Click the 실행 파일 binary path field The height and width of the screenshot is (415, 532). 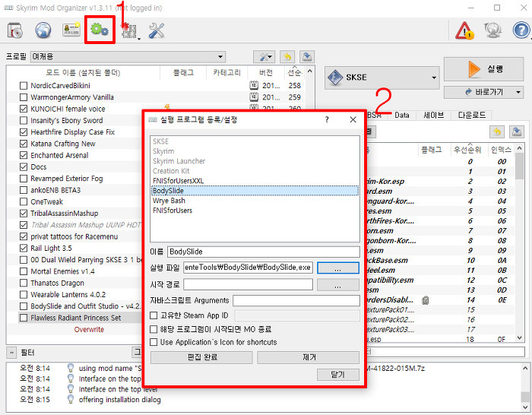pos(248,268)
